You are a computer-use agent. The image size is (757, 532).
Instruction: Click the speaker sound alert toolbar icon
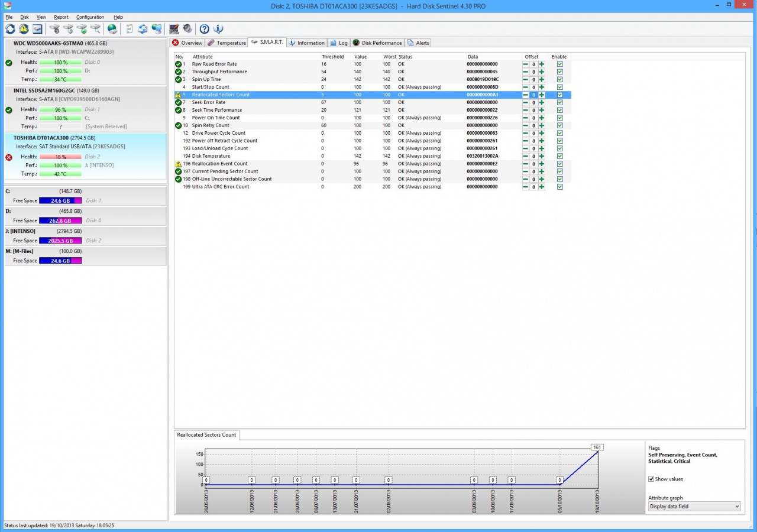tap(187, 28)
